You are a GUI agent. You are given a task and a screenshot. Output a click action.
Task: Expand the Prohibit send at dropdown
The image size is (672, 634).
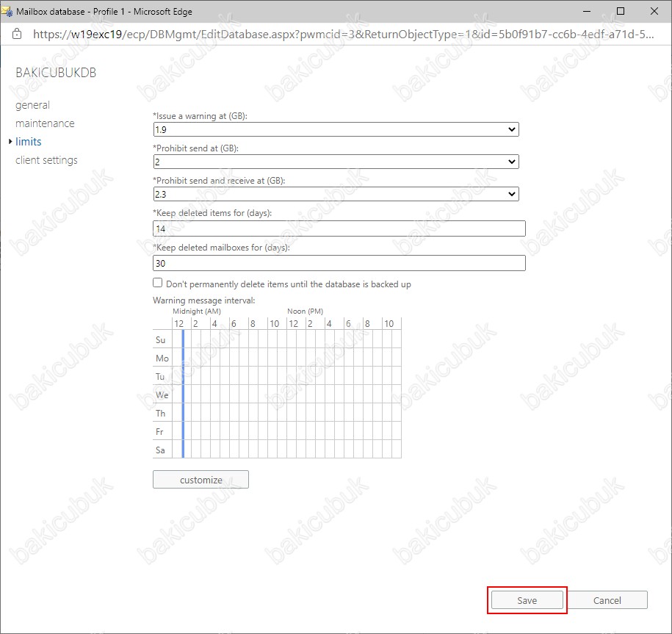point(336,162)
